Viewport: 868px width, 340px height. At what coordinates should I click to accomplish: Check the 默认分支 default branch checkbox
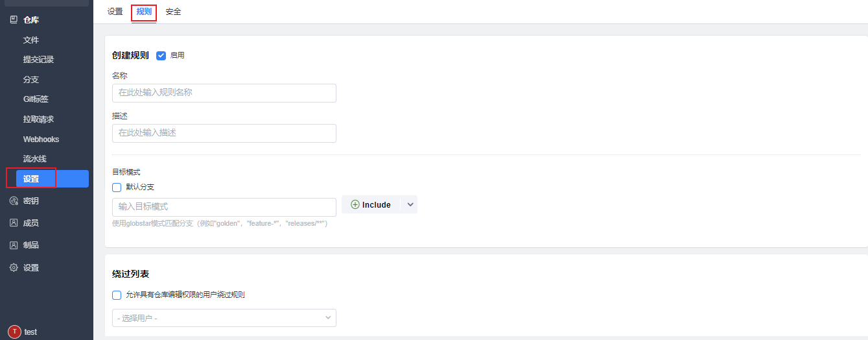(117, 188)
